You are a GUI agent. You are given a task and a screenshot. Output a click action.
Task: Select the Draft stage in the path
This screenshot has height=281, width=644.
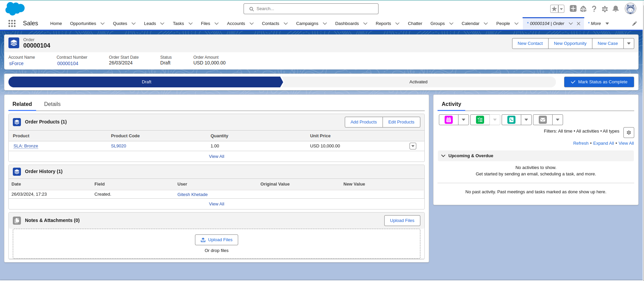click(x=146, y=82)
